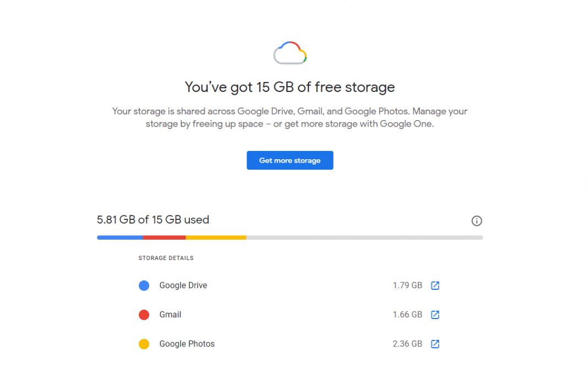This screenshot has width=588, height=389.
Task: Open Google Drive via its external link icon
Action: 435,285
